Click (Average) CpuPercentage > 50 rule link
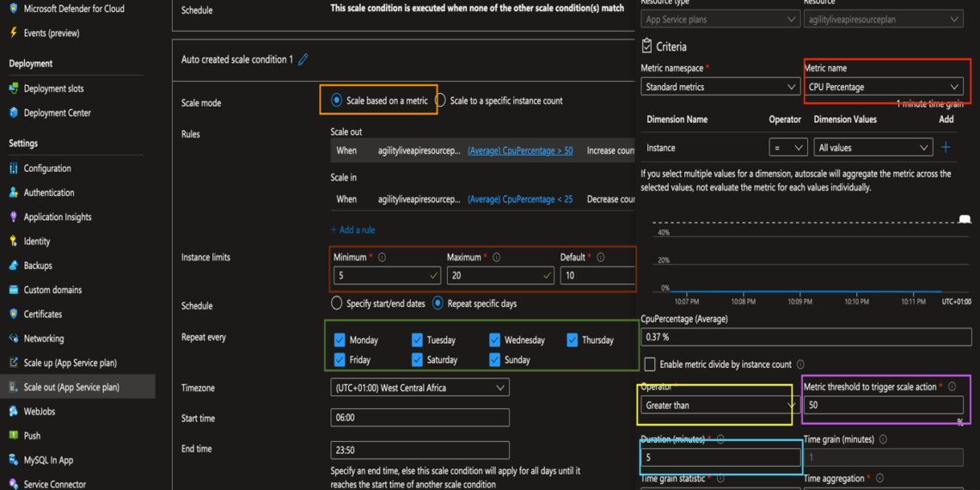The image size is (980, 490). [520, 150]
